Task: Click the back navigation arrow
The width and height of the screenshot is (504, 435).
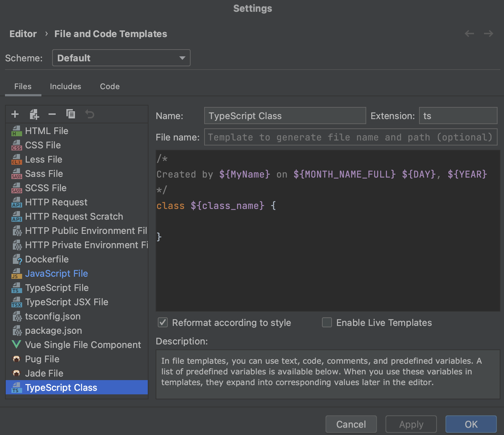Action: [x=469, y=33]
